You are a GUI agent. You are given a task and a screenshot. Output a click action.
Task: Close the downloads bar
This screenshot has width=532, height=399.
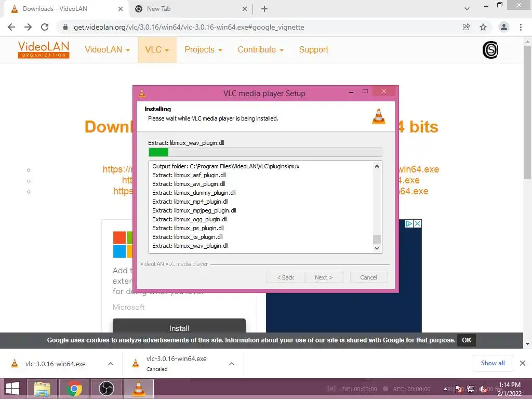(523, 363)
